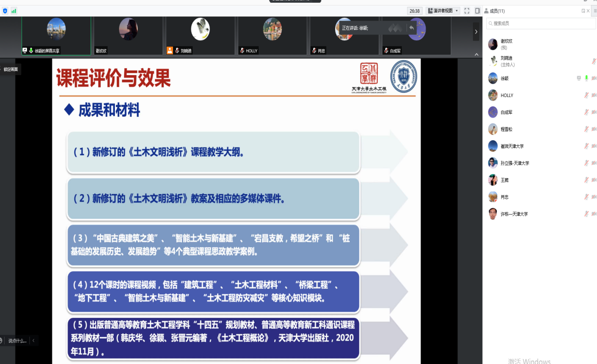Enter fullscreen with the fullscreen icon
This screenshot has width=597, height=364.
click(x=467, y=11)
